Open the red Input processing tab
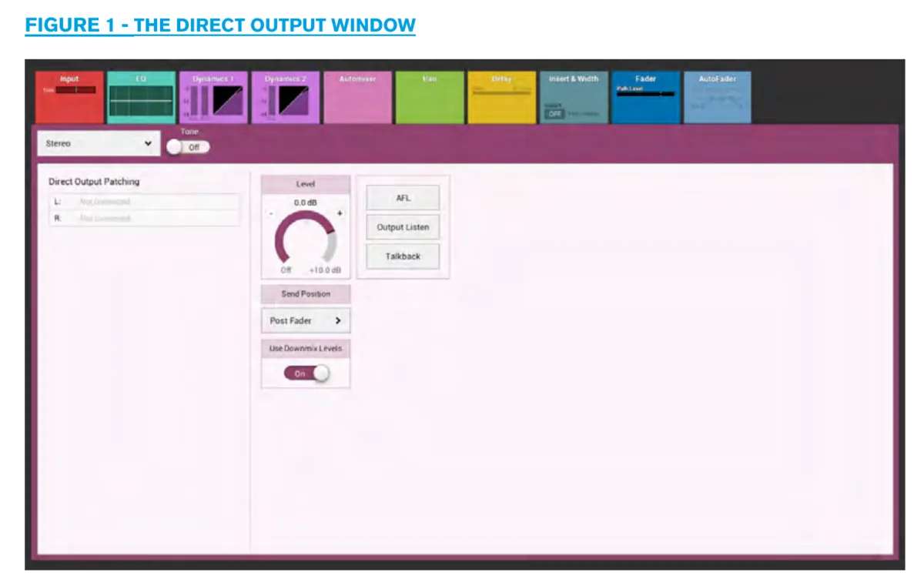 click(69, 97)
